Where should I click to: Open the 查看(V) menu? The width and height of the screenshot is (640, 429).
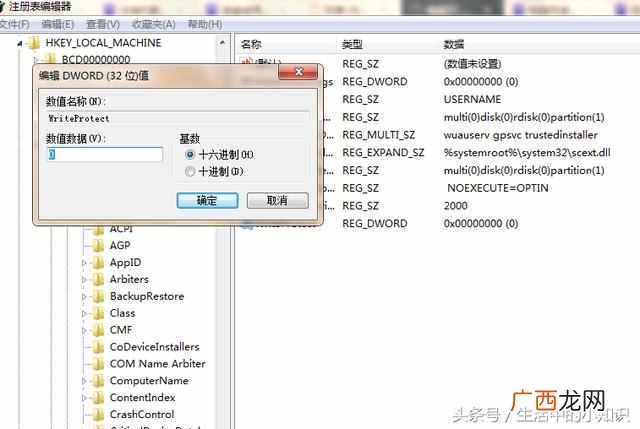pos(103,25)
